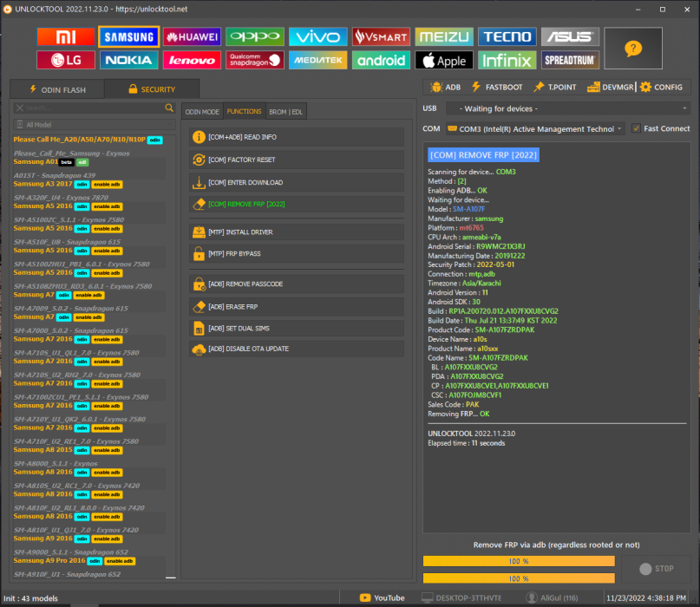Screen dimensions: 700x607
Task: Switch to the BROM | EDL tab
Action: coord(285,112)
